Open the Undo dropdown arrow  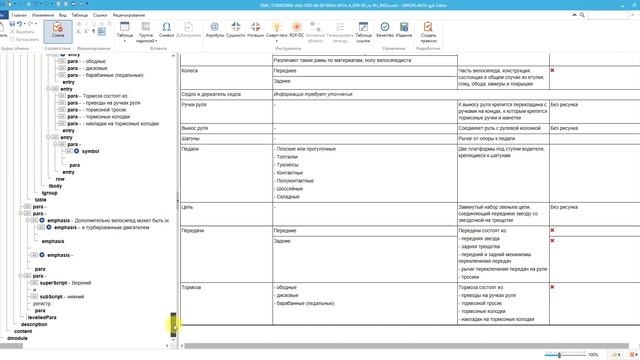tap(24, 24)
